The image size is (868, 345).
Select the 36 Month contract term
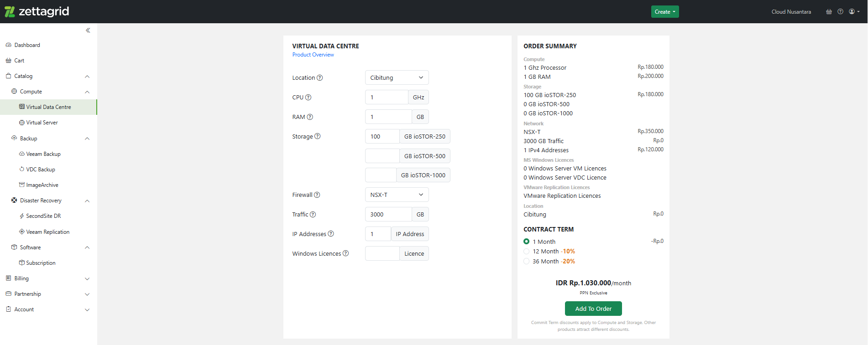(526, 262)
